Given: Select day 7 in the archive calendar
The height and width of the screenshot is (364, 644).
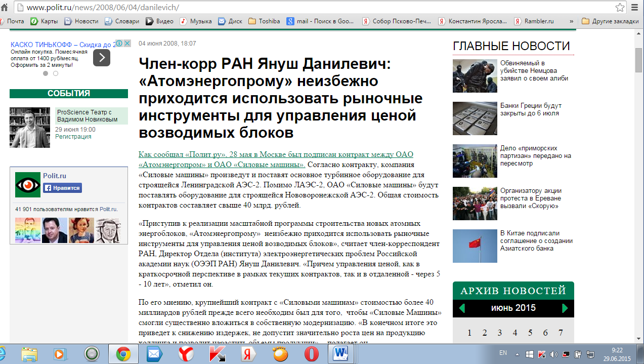Looking at the screenshot, I should click(561, 333).
